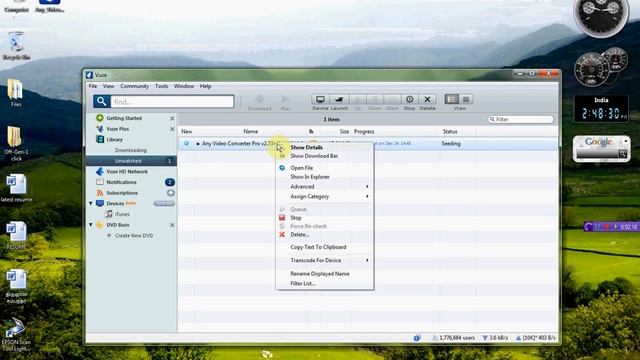Open the Community menu
Viewport: 640px width, 360px height.
click(x=134, y=86)
